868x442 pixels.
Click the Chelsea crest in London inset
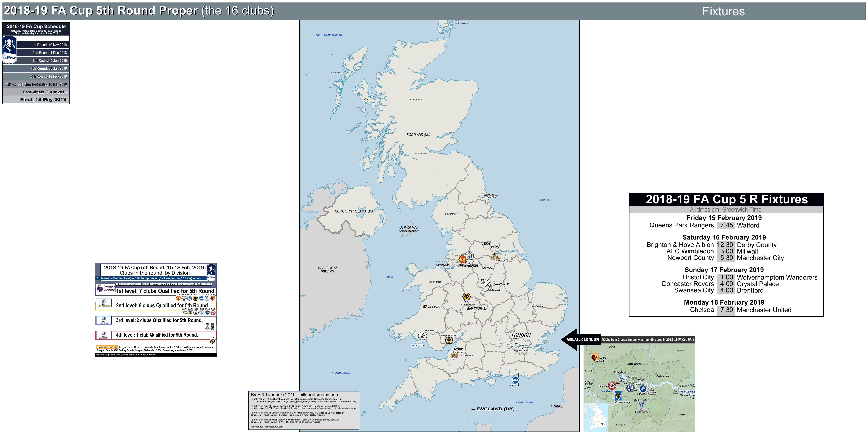tap(630, 388)
